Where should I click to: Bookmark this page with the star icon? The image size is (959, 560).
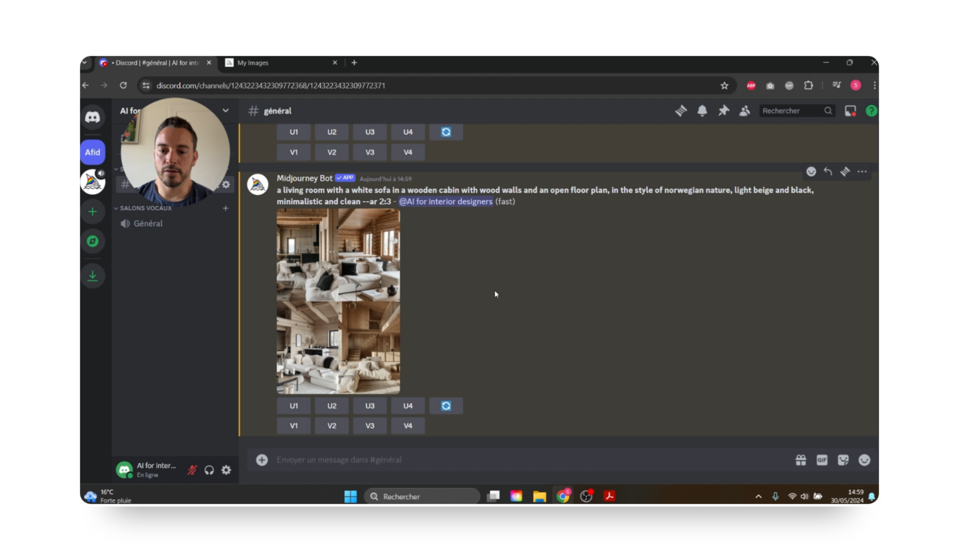[724, 86]
